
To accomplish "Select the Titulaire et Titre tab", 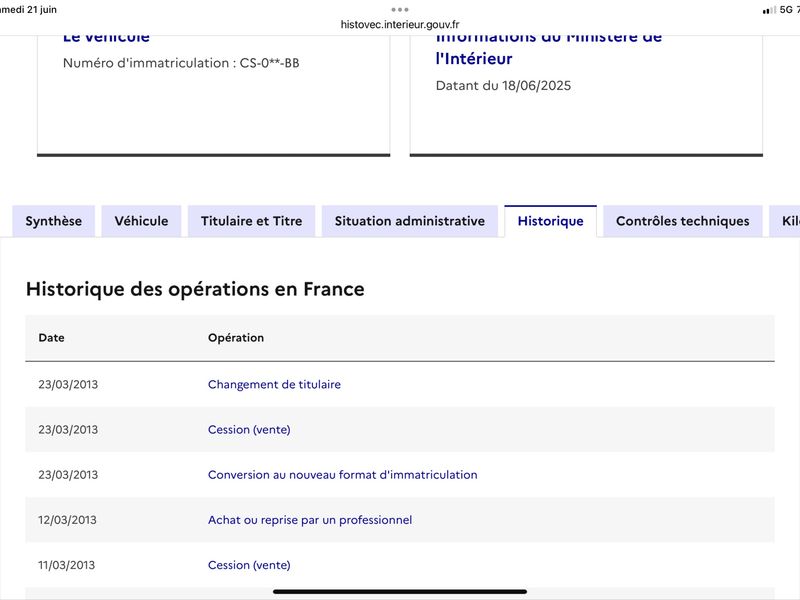I will [x=252, y=221].
